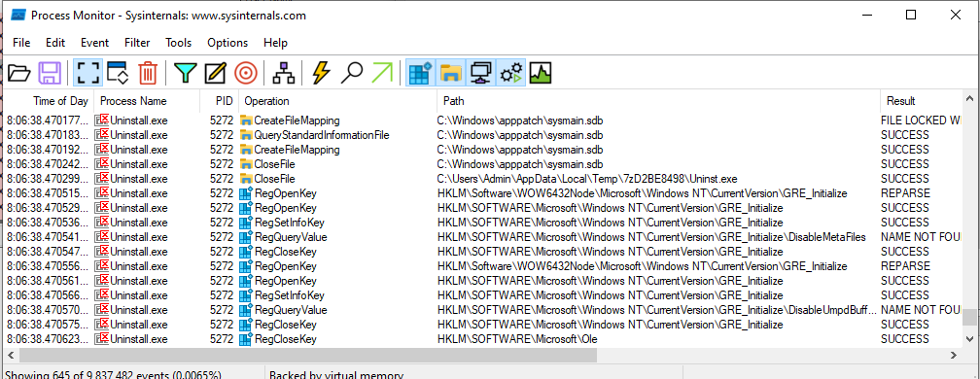
Task: Clear the display with the trash icon
Action: pyautogui.click(x=148, y=74)
